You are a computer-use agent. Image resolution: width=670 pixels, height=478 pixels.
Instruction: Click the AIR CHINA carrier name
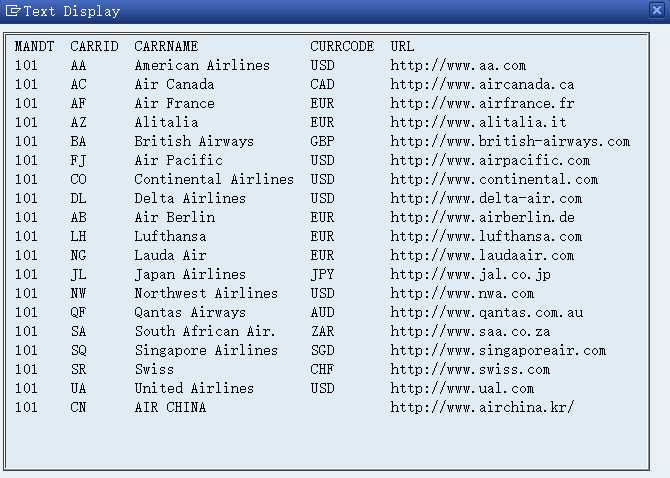coord(170,408)
